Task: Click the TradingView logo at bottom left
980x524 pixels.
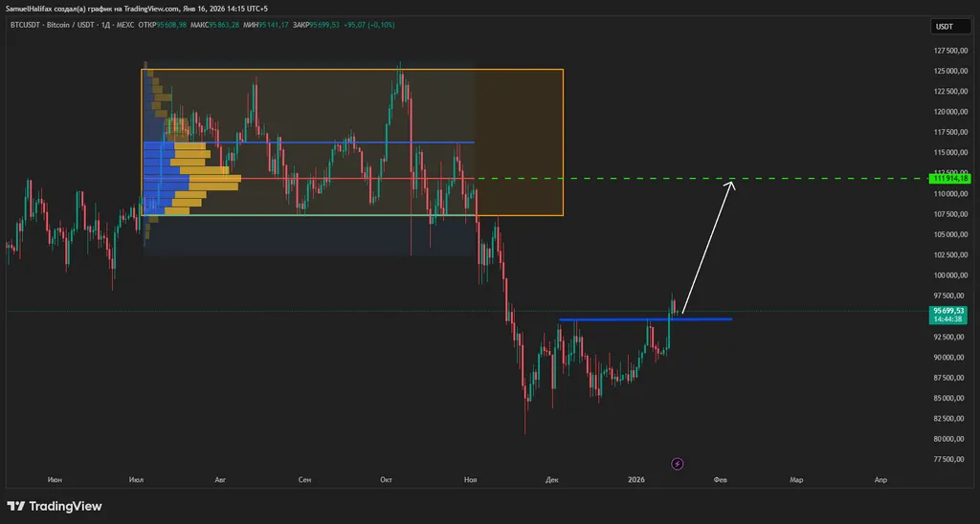Action: pos(55,506)
